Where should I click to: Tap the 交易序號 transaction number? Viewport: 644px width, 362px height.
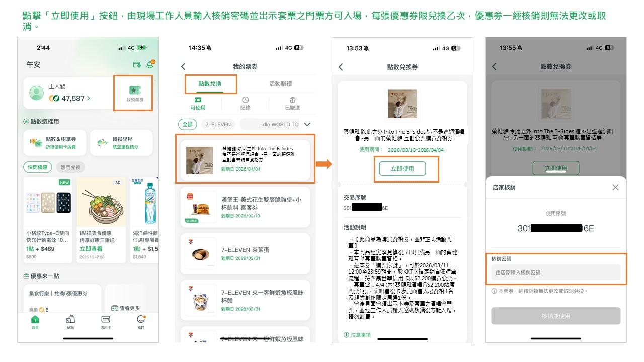366,208
